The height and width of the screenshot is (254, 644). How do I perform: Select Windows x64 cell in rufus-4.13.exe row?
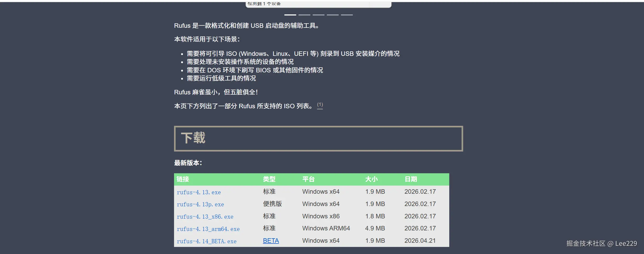pyautogui.click(x=321, y=192)
